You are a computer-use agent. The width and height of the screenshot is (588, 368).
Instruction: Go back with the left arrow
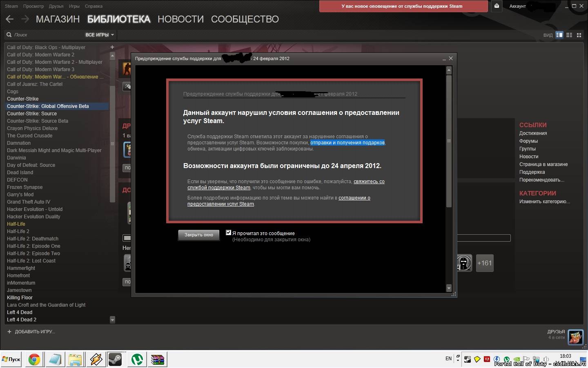(10, 19)
